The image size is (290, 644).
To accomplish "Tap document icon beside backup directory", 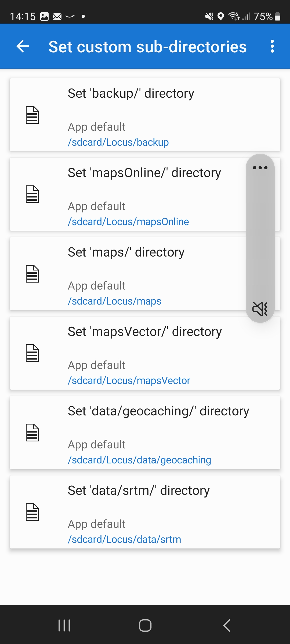I will [x=32, y=115].
